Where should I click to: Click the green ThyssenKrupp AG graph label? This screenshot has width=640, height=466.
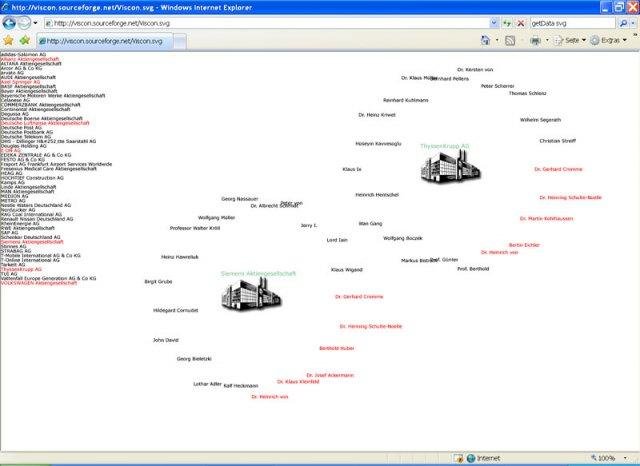pyautogui.click(x=444, y=146)
